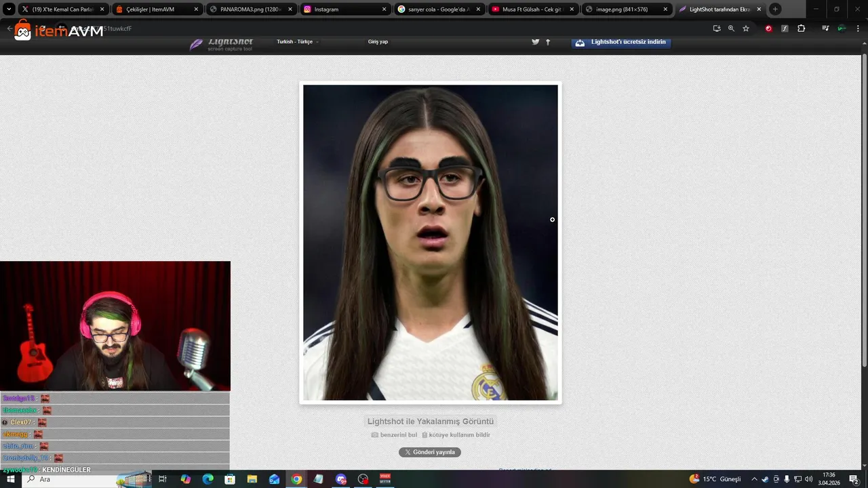Switch to the X Kemal Can Parlak tab
Screen dimensions: 868x488
tap(63, 9)
